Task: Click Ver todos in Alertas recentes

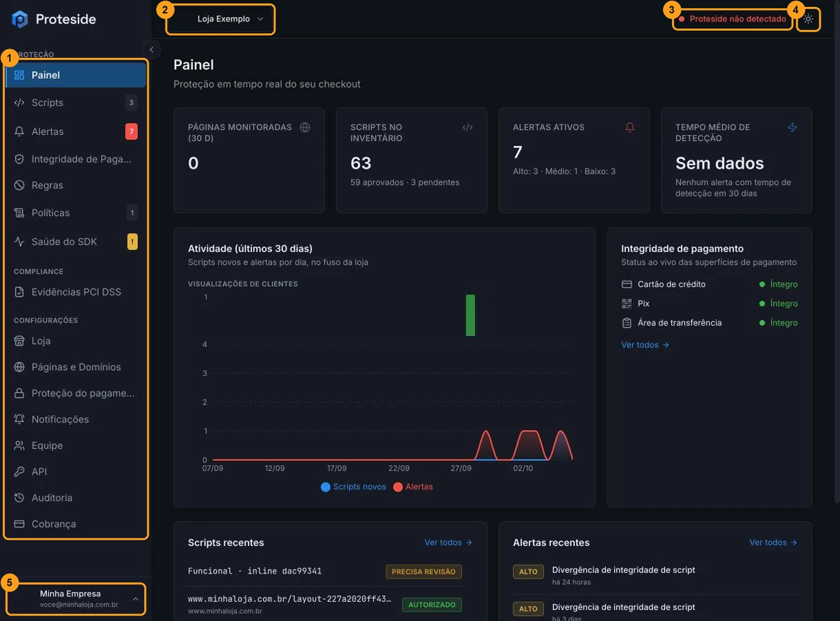Action: (773, 543)
